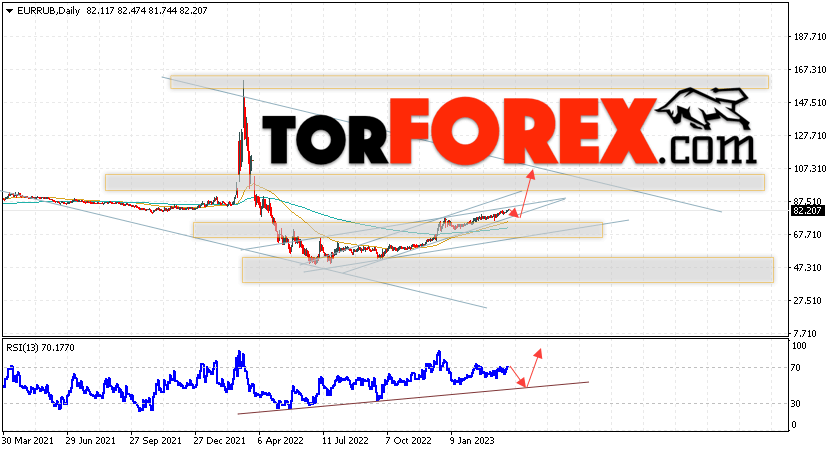
Task: Click the OHLC values 82.117 82.474 81.744 82.207
Action: click(x=146, y=11)
